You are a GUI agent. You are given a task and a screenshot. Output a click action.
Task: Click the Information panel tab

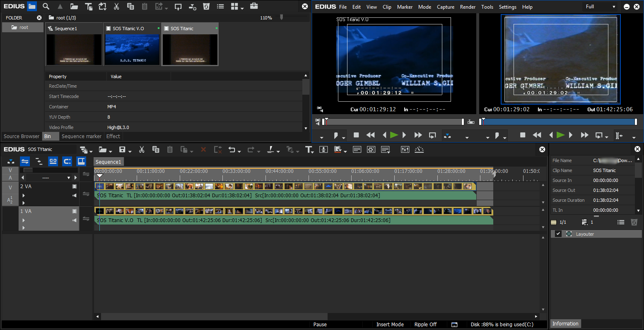[565, 324]
